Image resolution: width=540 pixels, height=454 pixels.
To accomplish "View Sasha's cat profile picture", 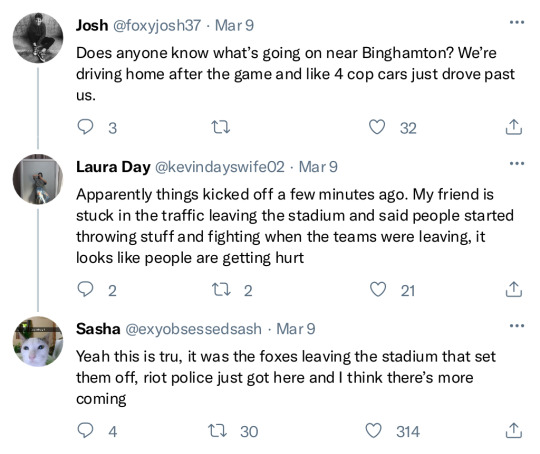I will pos(38,341).
